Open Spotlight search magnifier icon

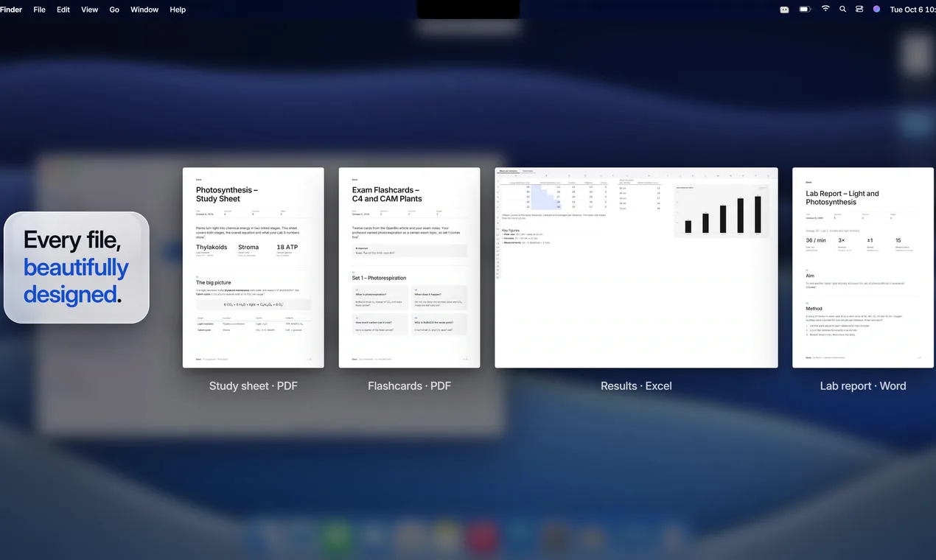point(842,10)
